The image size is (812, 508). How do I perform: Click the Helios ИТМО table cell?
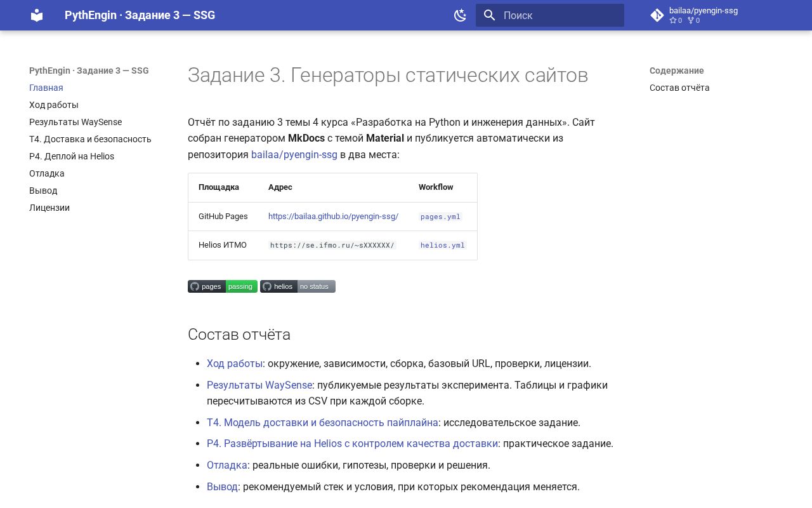click(x=223, y=245)
